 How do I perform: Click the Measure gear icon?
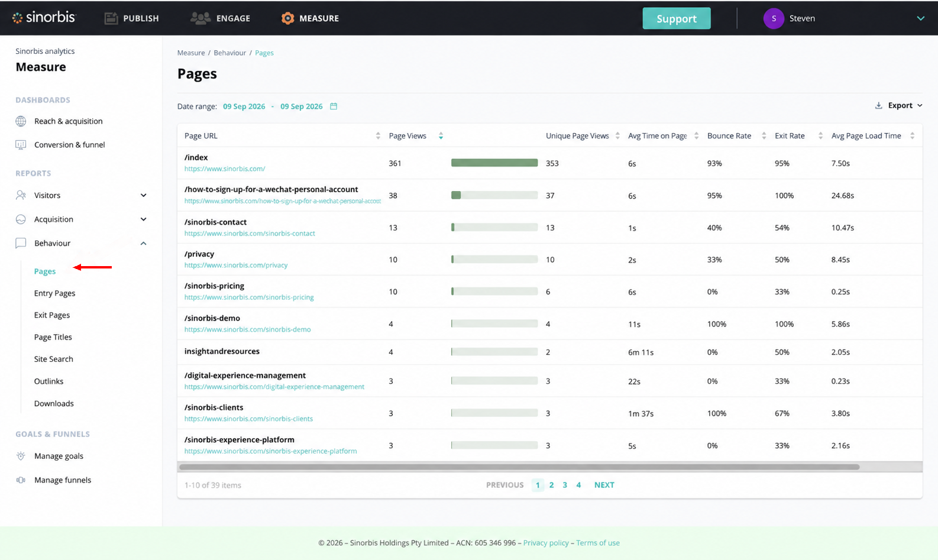[287, 18]
